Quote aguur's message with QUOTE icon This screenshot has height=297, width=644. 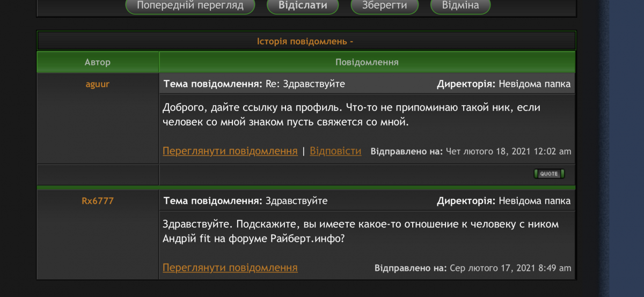(549, 174)
